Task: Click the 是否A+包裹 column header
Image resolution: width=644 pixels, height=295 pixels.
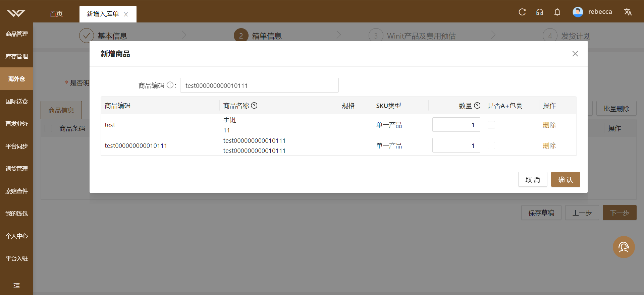Action: [x=505, y=106]
